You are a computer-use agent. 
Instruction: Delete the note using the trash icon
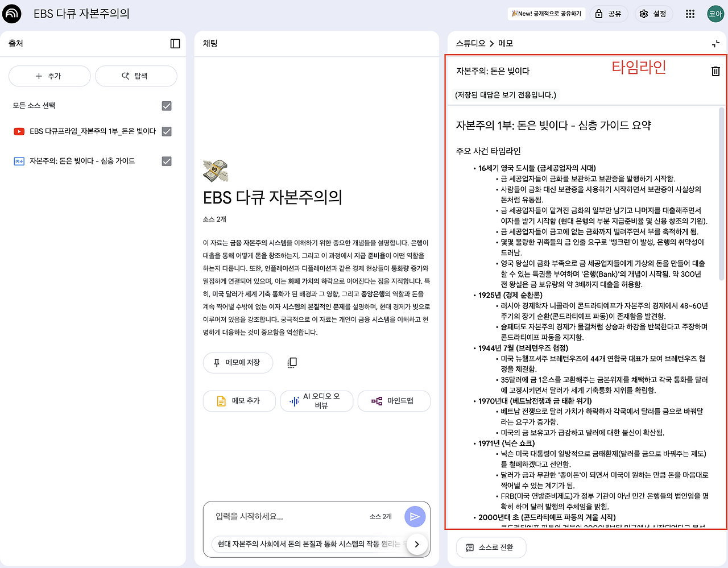(x=715, y=71)
